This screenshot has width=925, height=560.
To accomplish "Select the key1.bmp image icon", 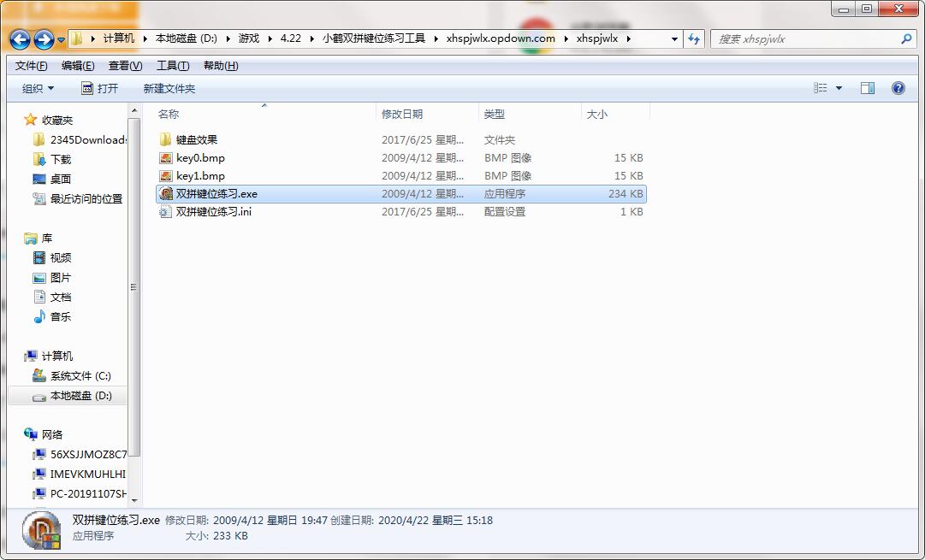I will point(164,175).
